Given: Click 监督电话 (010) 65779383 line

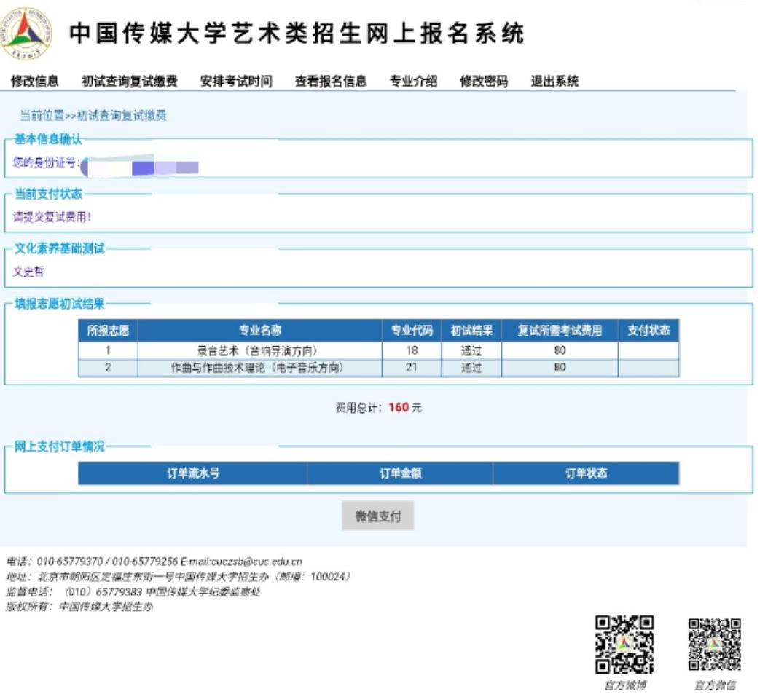Looking at the screenshot, I should click(133, 591).
